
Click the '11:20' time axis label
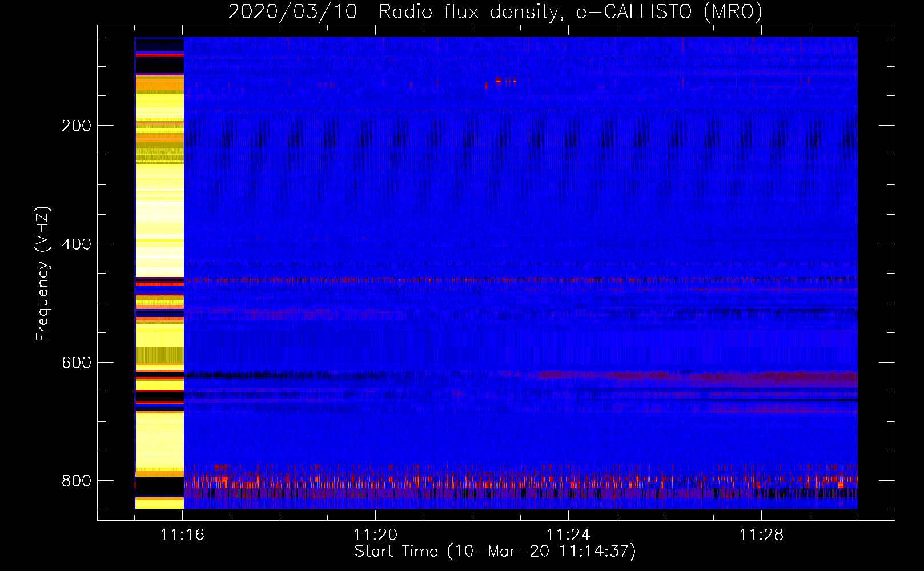pos(375,535)
